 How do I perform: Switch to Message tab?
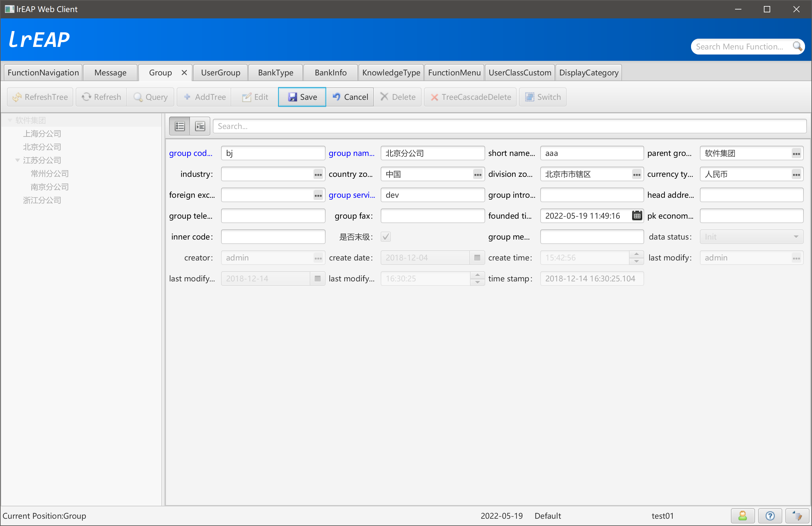(x=110, y=72)
